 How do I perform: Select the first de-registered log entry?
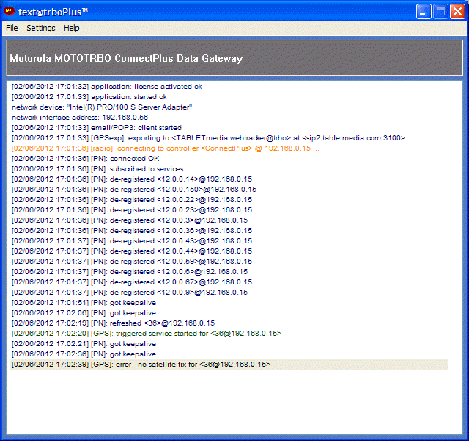(132, 179)
